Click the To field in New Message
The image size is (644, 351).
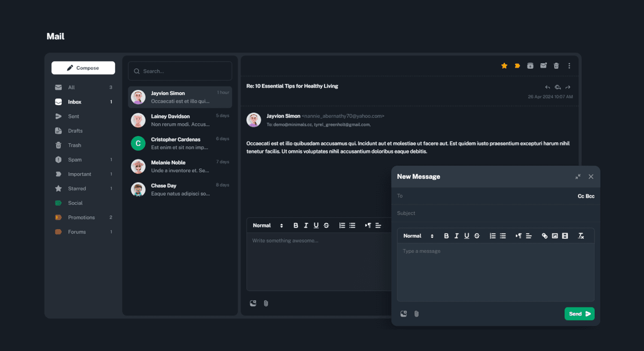[483, 196]
